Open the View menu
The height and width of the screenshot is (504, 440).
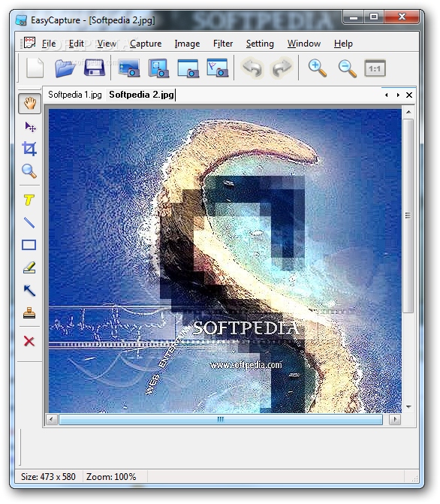pyautogui.click(x=107, y=44)
